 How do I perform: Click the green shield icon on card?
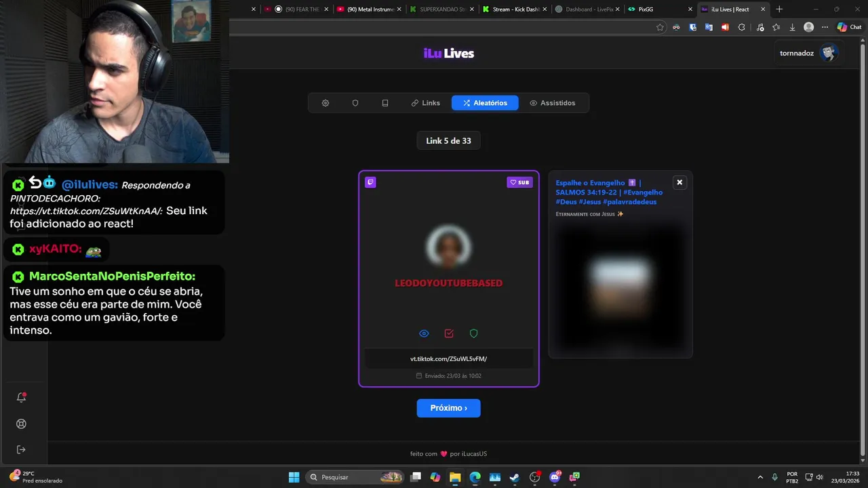(474, 333)
